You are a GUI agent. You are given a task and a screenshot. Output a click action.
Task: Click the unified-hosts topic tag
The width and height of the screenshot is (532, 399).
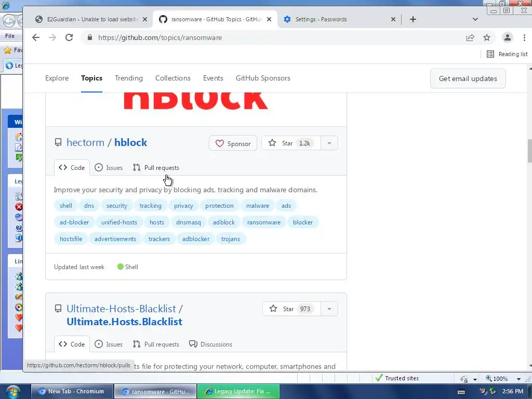pyautogui.click(x=119, y=222)
